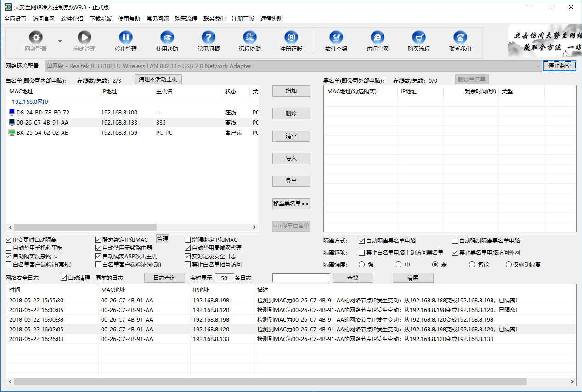
Task: Enable 增强绑定IP和MAC checkbox
Action: (x=187, y=240)
